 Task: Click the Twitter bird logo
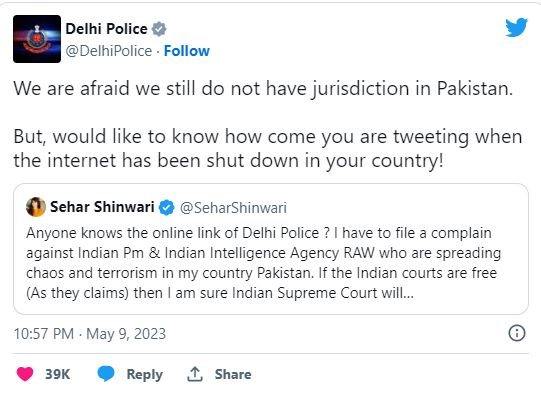[x=516, y=27]
